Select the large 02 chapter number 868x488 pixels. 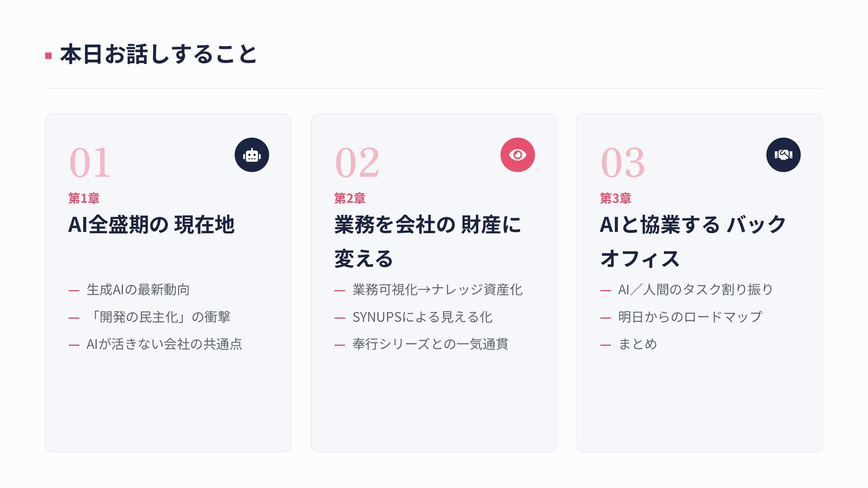point(357,163)
